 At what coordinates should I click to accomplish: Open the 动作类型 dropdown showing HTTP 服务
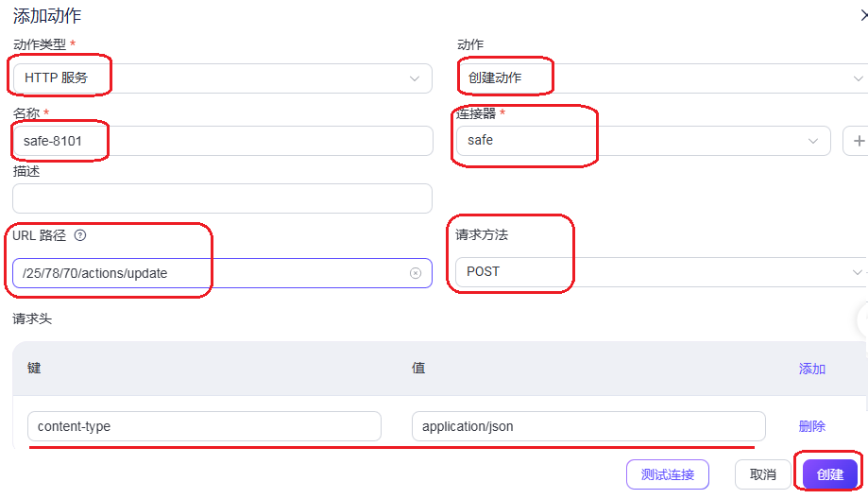coord(222,78)
